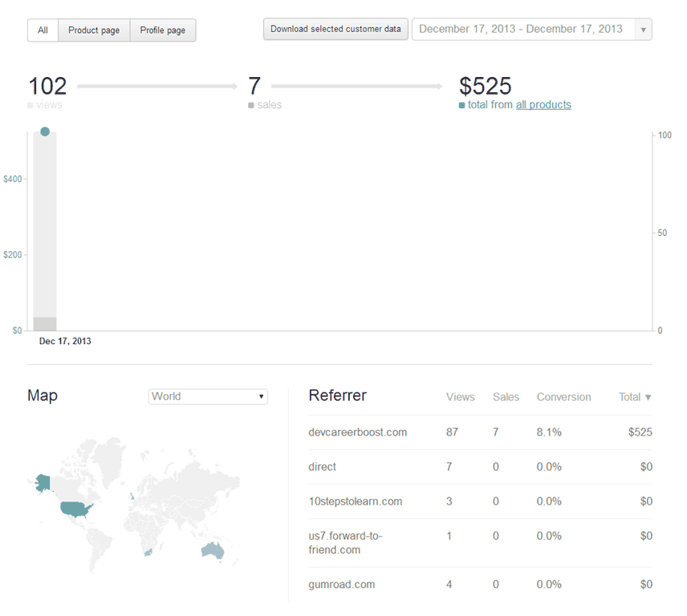Image resolution: width=687 pixels, height=616 pixels.
Task: Click the Dec 17, 2013 axis label
Action: pos(65,341)
